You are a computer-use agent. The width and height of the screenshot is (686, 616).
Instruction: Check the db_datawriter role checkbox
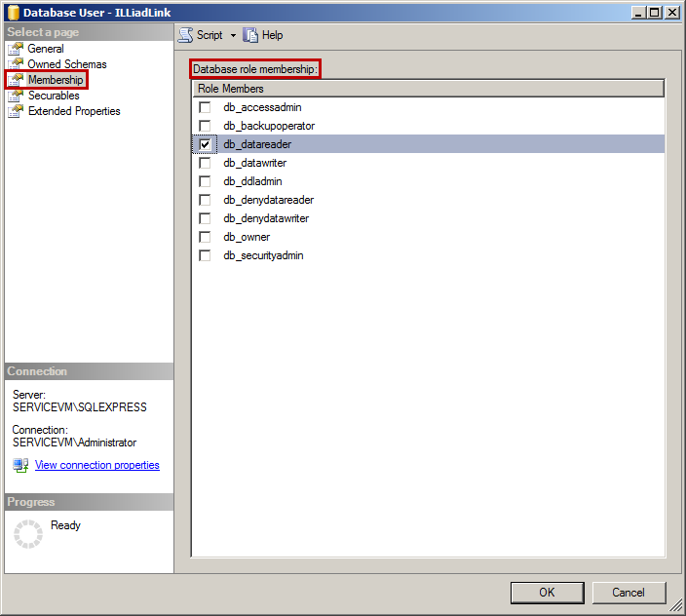205,163
